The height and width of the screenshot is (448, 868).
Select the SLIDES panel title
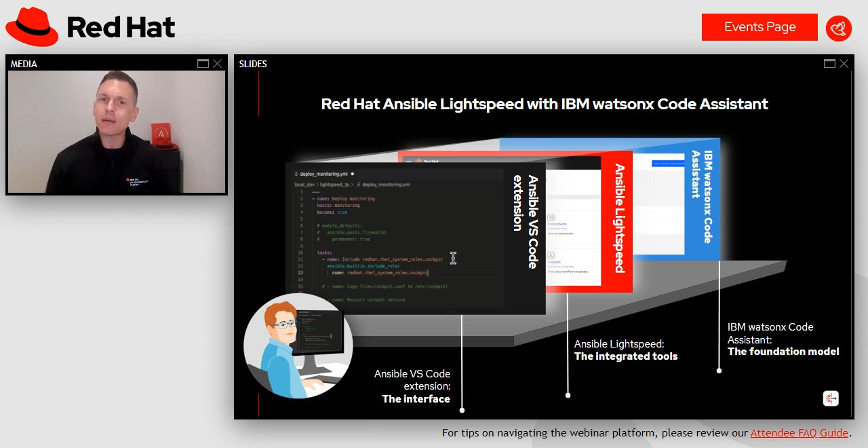click(253, 64)
